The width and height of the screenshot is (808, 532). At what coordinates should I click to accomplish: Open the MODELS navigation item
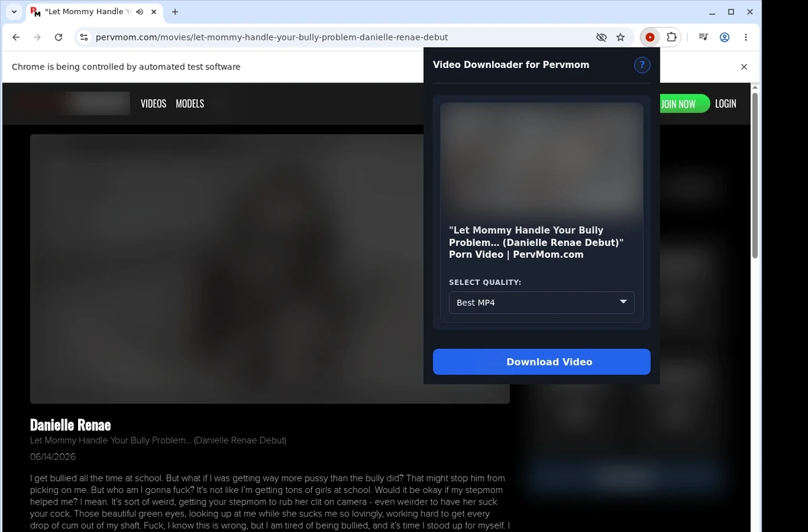[x=190, y=104]
